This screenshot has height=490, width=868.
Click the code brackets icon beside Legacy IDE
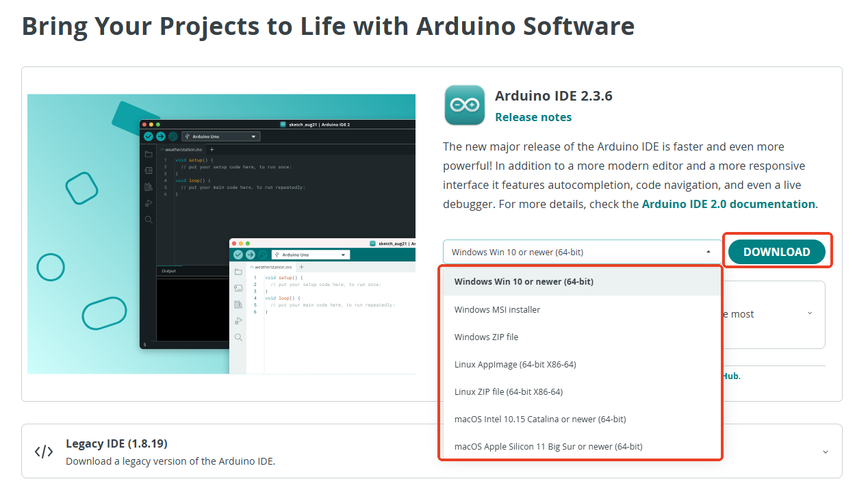tap(43, 451)
